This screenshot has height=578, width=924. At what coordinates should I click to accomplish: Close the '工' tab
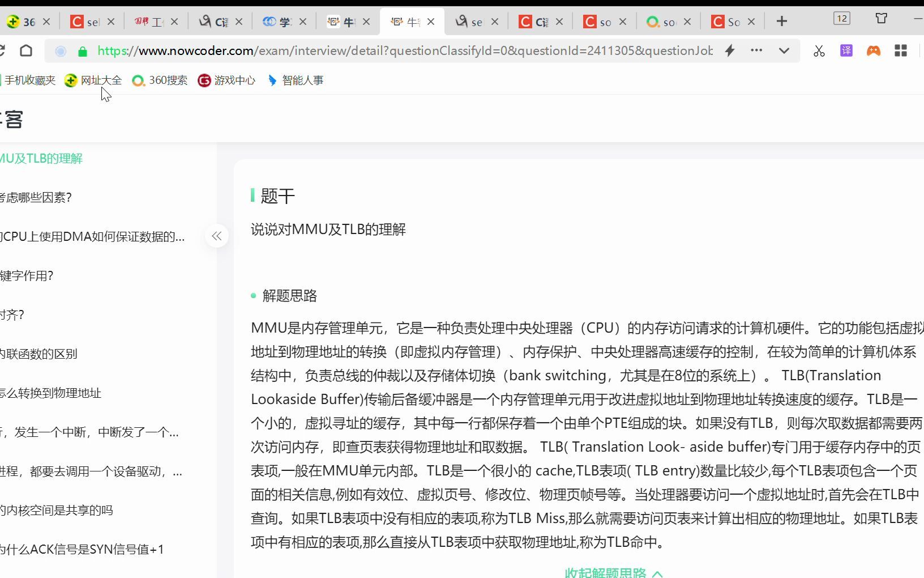[x=174, y=22]
